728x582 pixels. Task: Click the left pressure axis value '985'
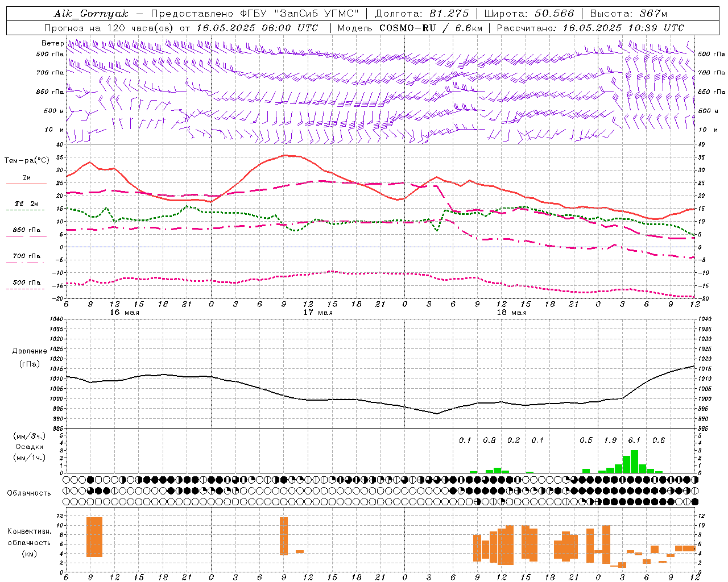(x=57, y=429)
